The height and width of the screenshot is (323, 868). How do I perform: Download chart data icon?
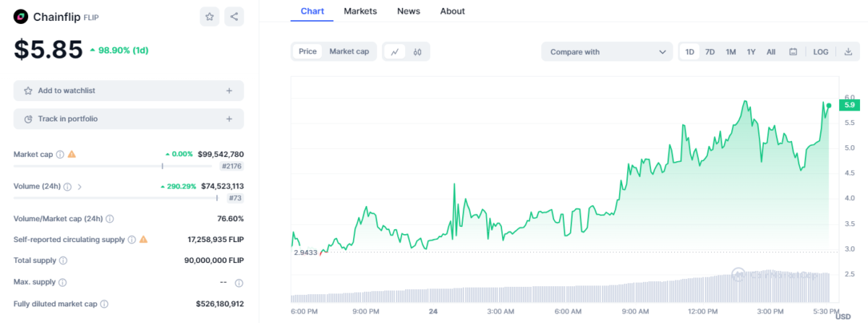(x=848, y=52)
